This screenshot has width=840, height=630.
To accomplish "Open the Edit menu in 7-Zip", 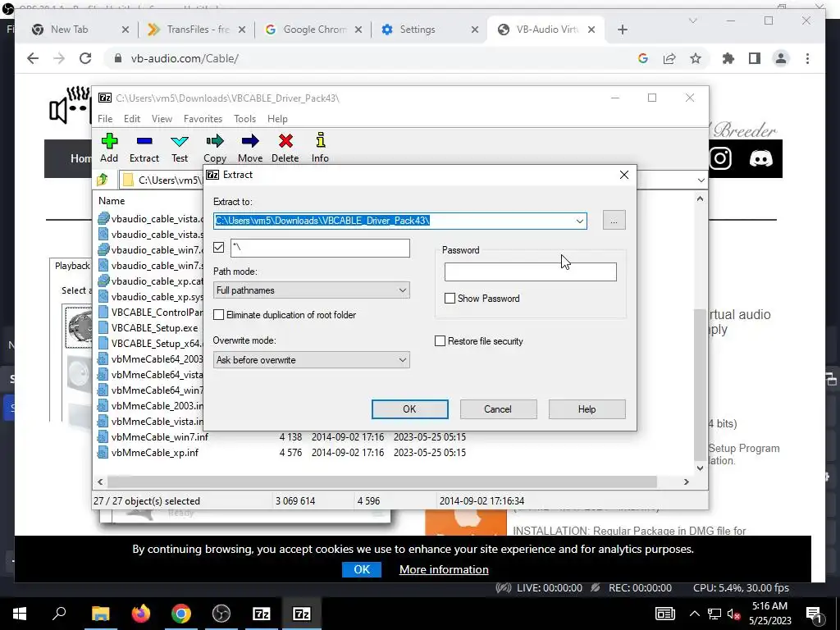I will pos(132,118).
